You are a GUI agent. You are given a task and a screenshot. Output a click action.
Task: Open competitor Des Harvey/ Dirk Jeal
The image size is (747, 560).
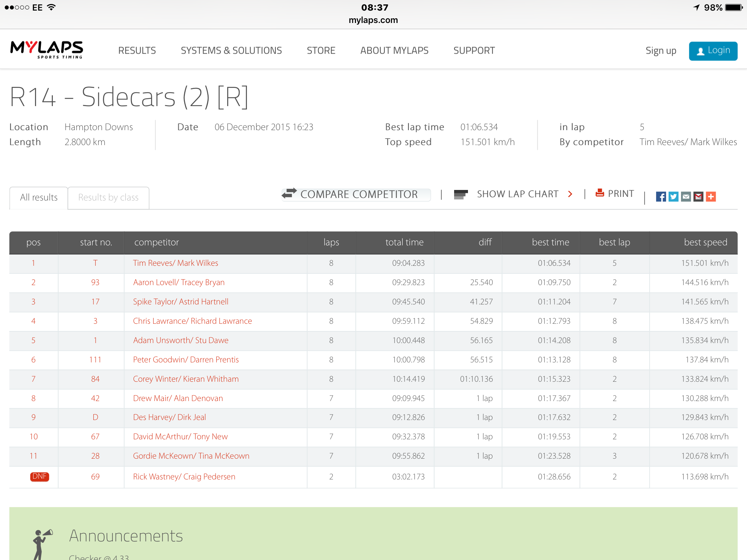click(x=169, y=417)
